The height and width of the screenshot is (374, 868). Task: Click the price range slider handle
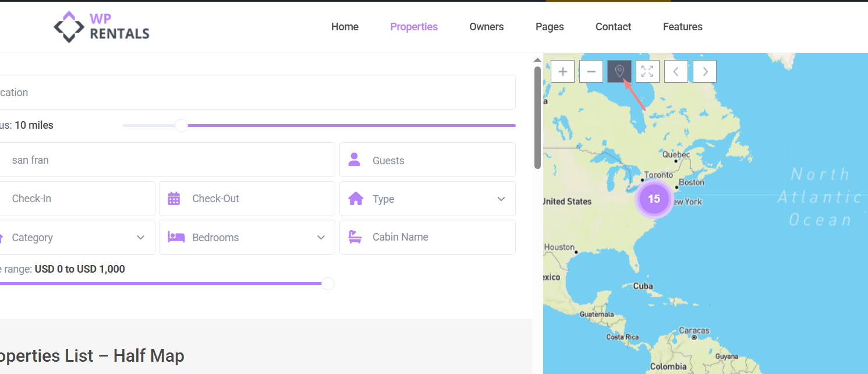(328, 284)
